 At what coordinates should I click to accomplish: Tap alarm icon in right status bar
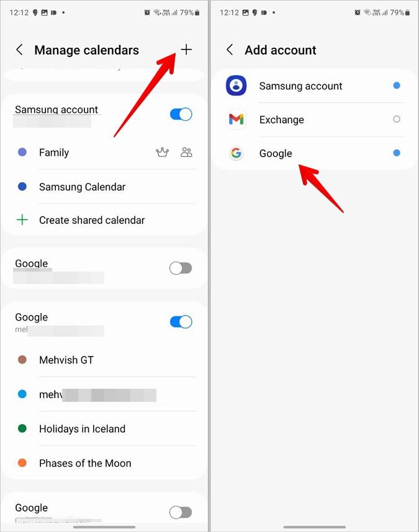click(x=358, y=12)
